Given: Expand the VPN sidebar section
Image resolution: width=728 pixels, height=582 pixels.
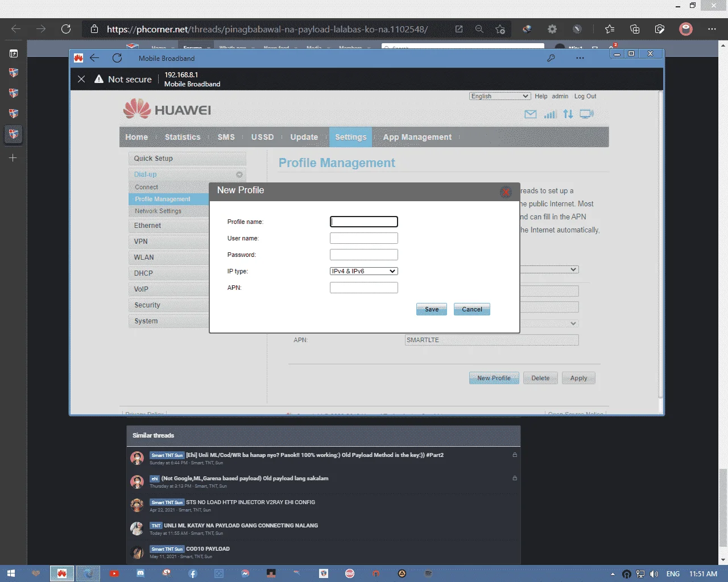Looking at the screenshot, I should click(169, 242).
